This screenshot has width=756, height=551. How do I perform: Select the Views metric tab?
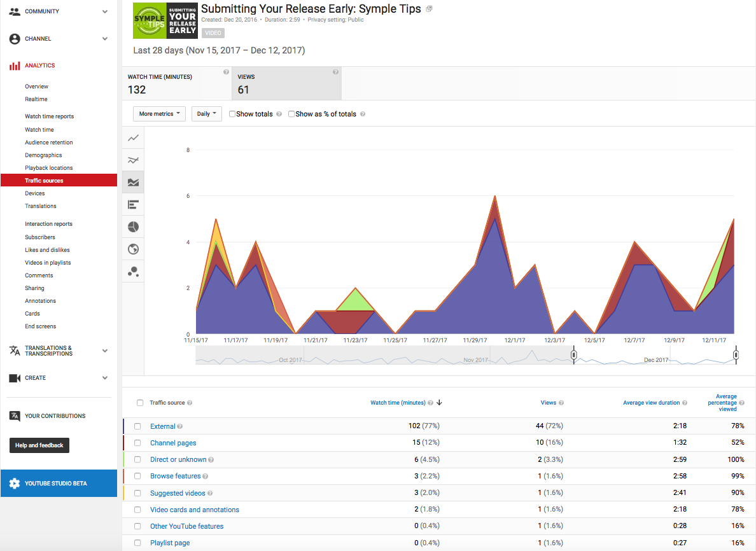(x=286, y=83)
